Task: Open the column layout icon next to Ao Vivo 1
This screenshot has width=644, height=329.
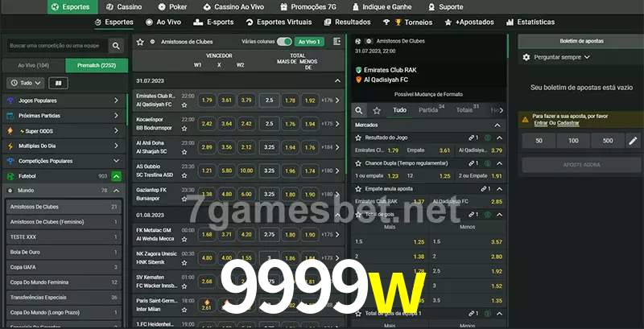Action: [x=336, y=42]
